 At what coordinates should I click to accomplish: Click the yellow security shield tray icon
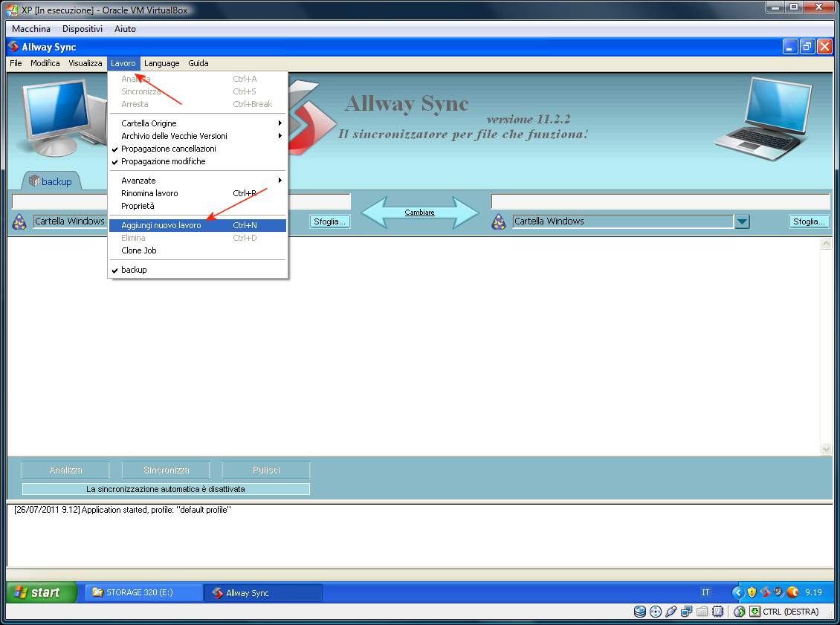752,592
